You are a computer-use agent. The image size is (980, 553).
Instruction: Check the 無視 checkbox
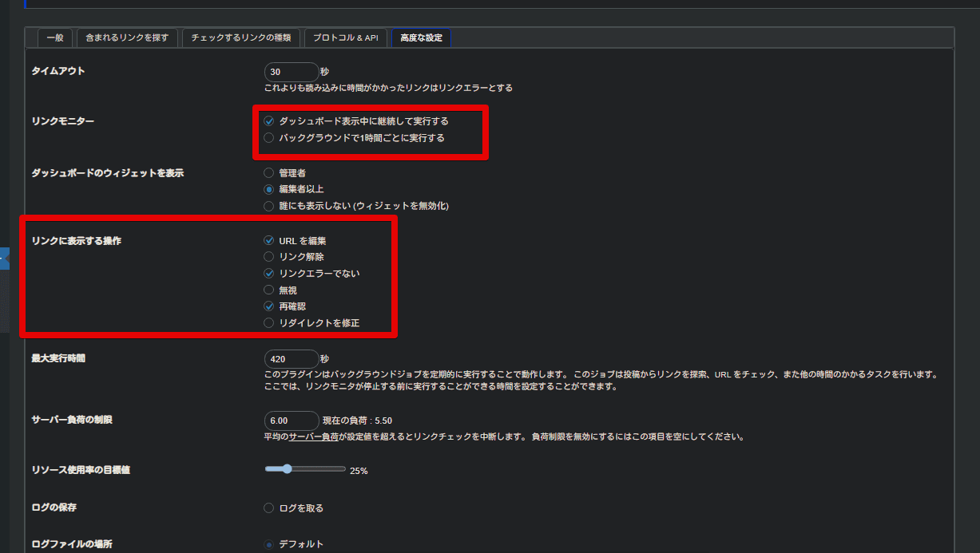[x=269, y=290]
